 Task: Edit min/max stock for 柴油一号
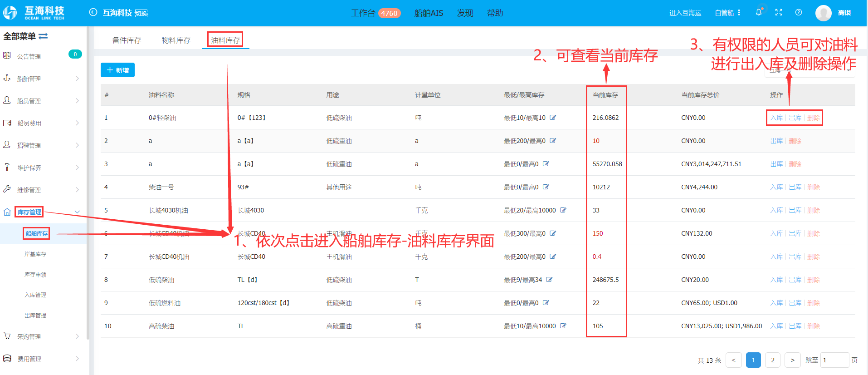(x=546, y=187)
